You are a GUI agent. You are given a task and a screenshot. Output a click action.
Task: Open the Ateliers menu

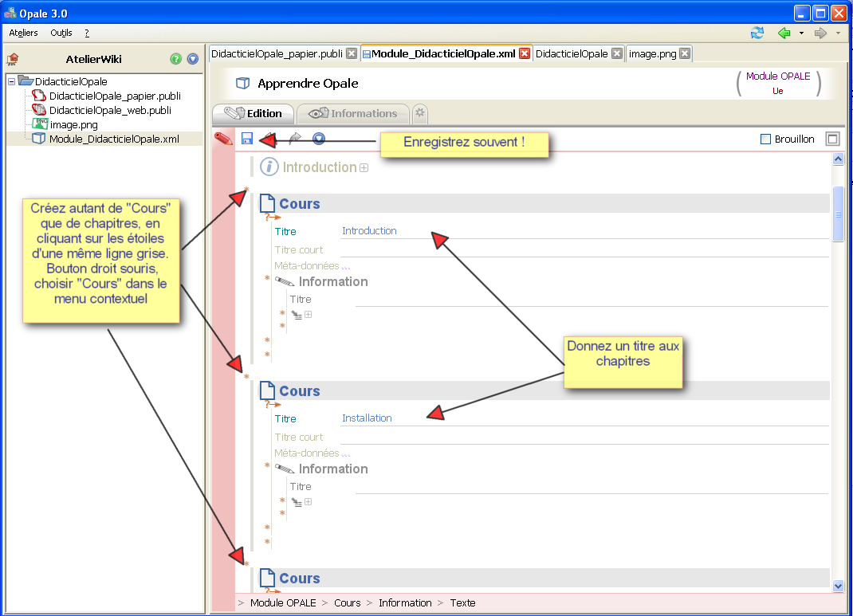[23, 33]
